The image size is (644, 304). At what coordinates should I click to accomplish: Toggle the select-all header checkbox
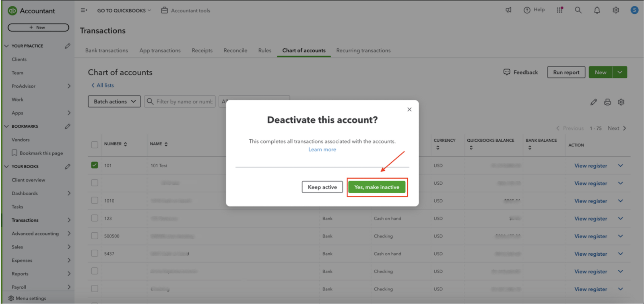tap(95, 145)
